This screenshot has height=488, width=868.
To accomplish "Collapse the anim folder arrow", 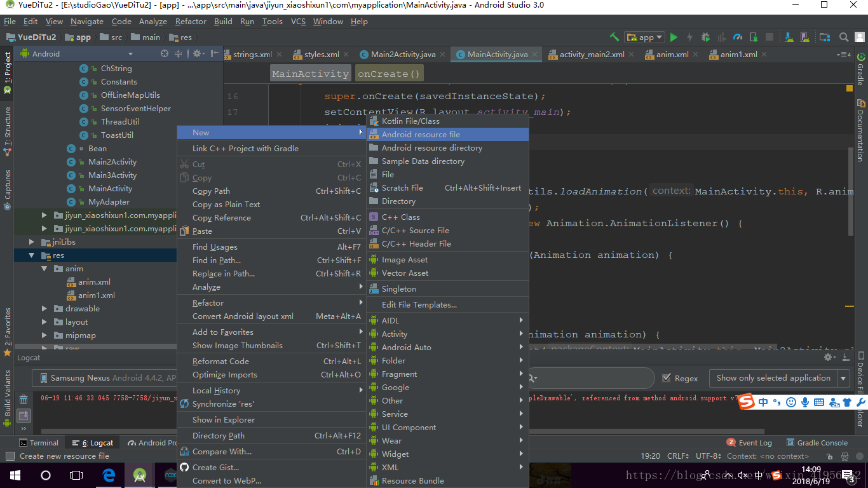I will [x=44, y=269].
